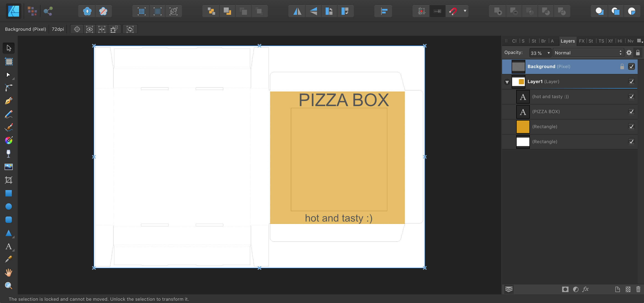Switch to the FX panel tab

click(582, 41)
